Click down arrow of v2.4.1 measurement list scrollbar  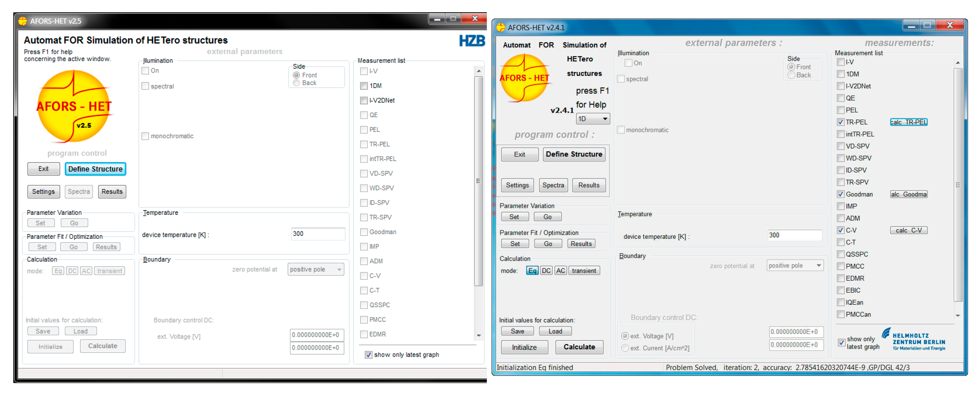pos(958,316)
